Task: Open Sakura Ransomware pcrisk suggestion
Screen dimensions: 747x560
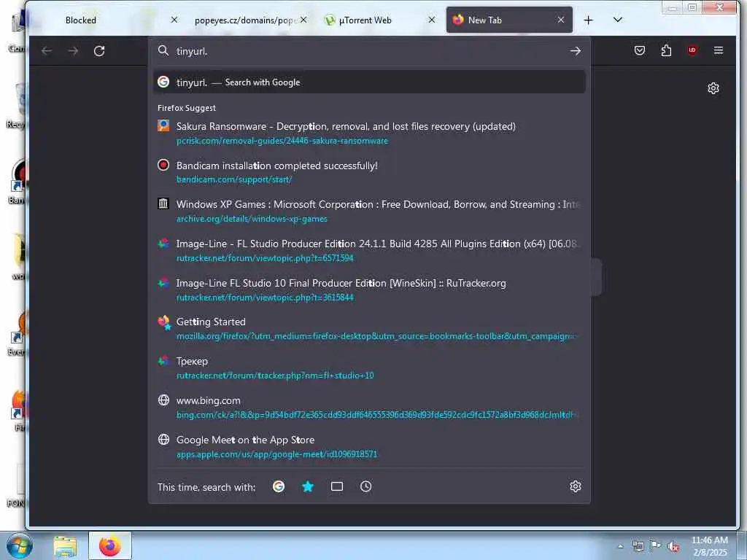Action: click(369, 133)
